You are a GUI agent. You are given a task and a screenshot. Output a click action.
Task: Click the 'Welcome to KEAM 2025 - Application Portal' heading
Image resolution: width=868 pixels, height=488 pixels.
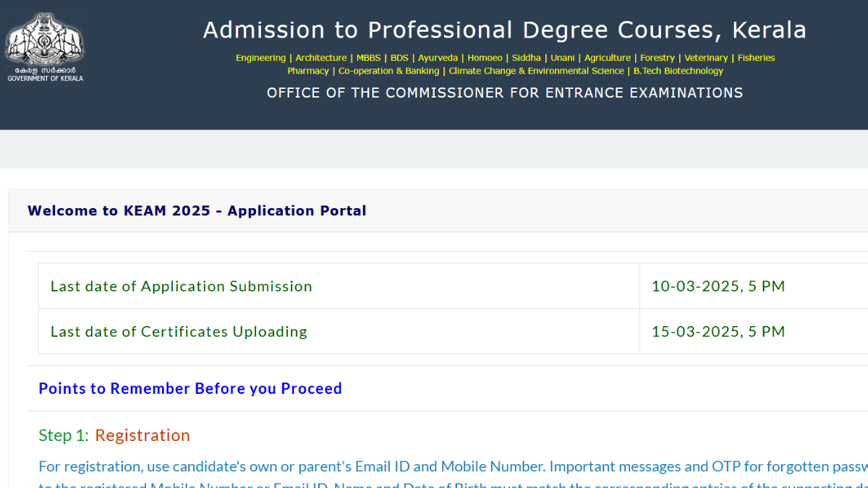click(x=197, y=211)
